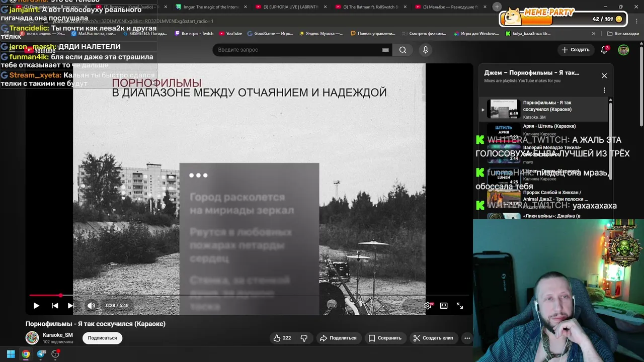
Task: Close the Джем mix playlist panel
Action: 604,75
